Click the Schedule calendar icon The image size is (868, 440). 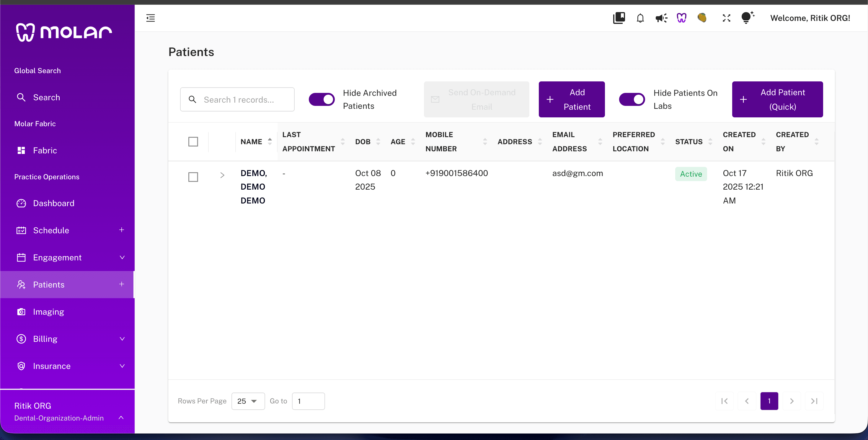(21, 230)
